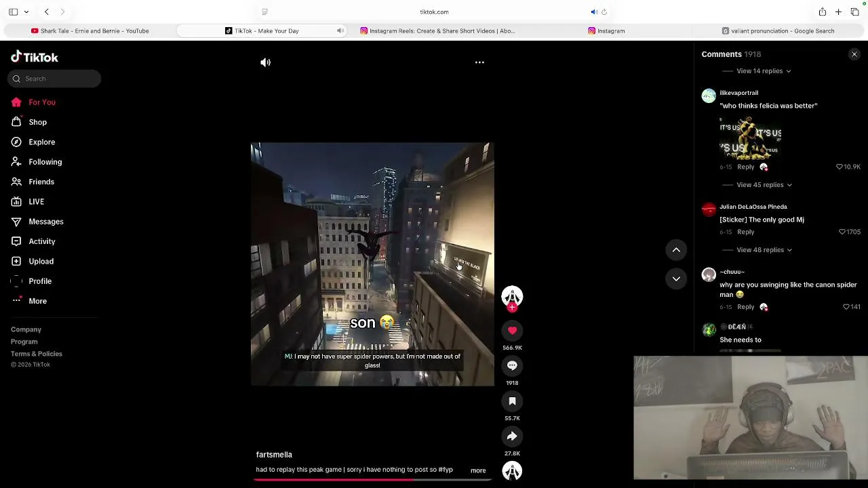This screenshot has height=488, width=868.
Task: Click the TikTok logo
Action: [x=35, y=57]
